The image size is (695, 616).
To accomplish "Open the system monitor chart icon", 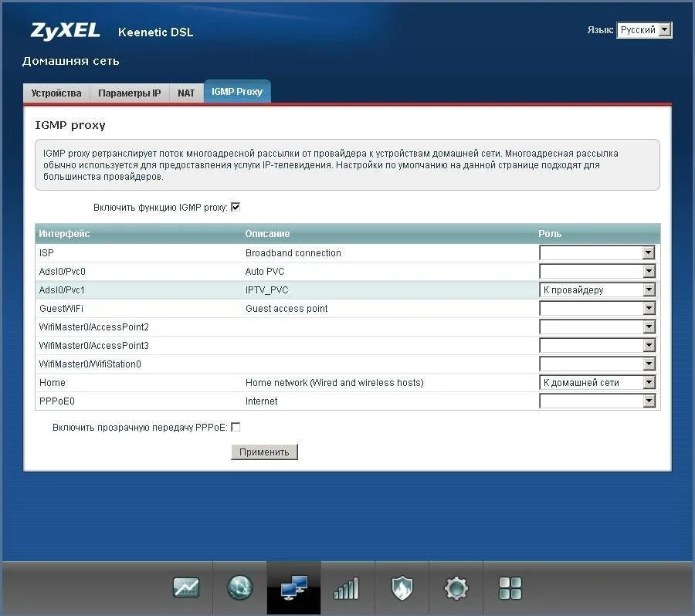I will coord(185,587).
